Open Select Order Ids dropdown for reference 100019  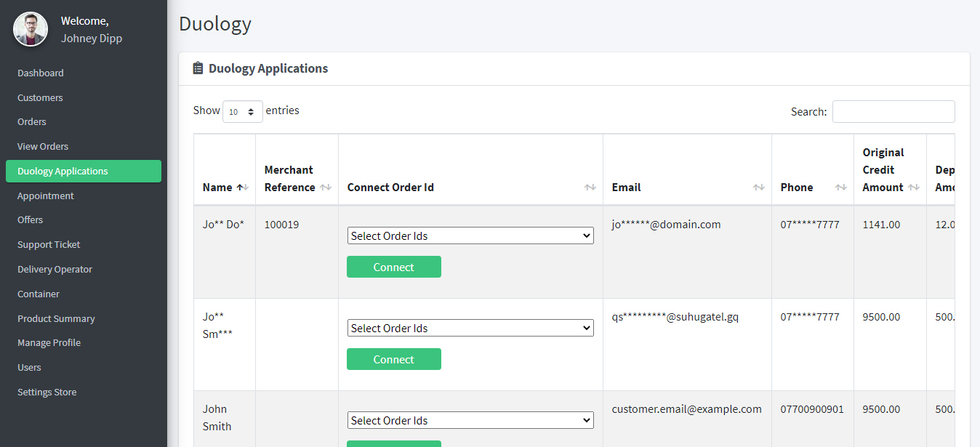470,235
